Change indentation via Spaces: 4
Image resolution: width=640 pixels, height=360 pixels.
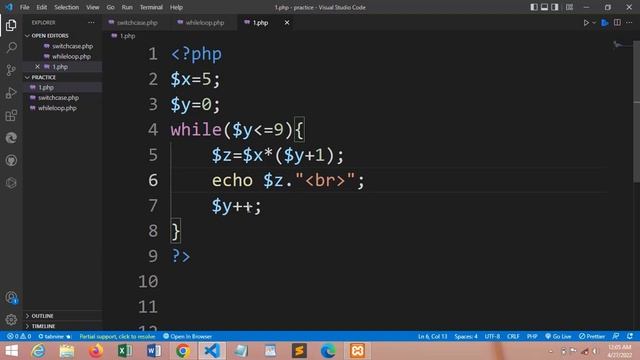pos(466,337)
